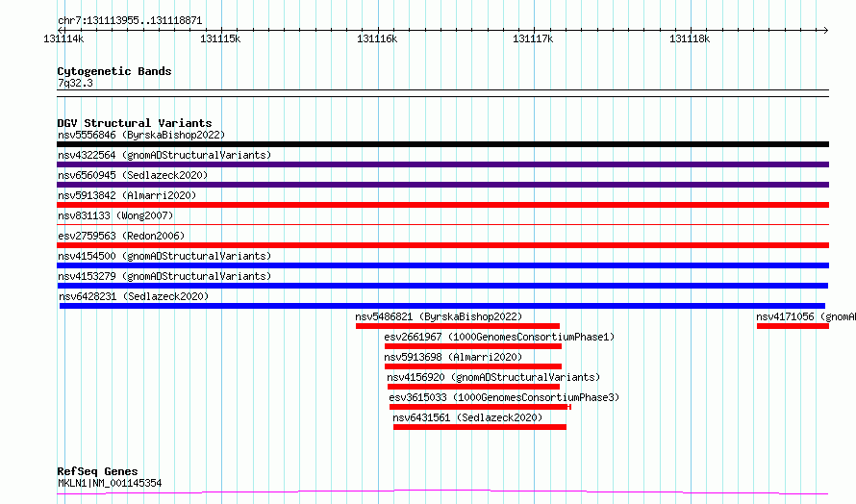Click the thin red nsv831133 line

coord(442,224)
